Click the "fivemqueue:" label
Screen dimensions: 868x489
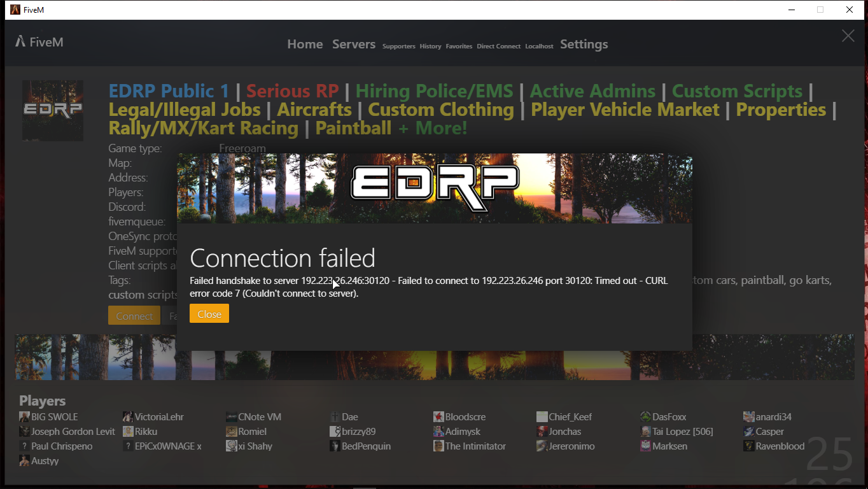(x=137, y=222)
